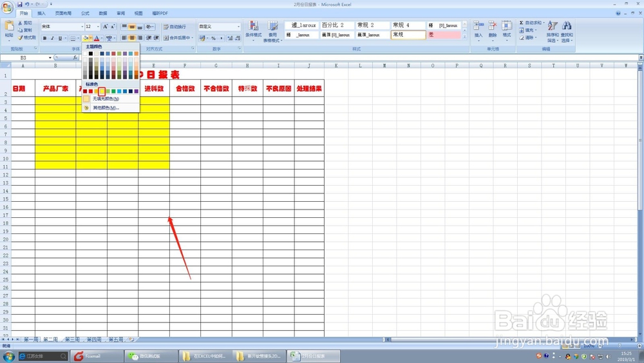The height and width of the screenshot is (363, 644).
Task: Click the column K header
Action: (336, 65)
